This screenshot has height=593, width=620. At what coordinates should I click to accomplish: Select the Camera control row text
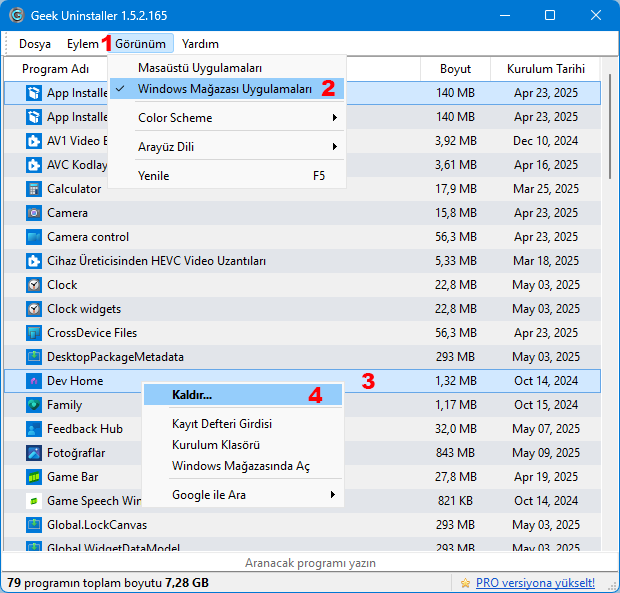pyautogui.click(x=88, y=237)
